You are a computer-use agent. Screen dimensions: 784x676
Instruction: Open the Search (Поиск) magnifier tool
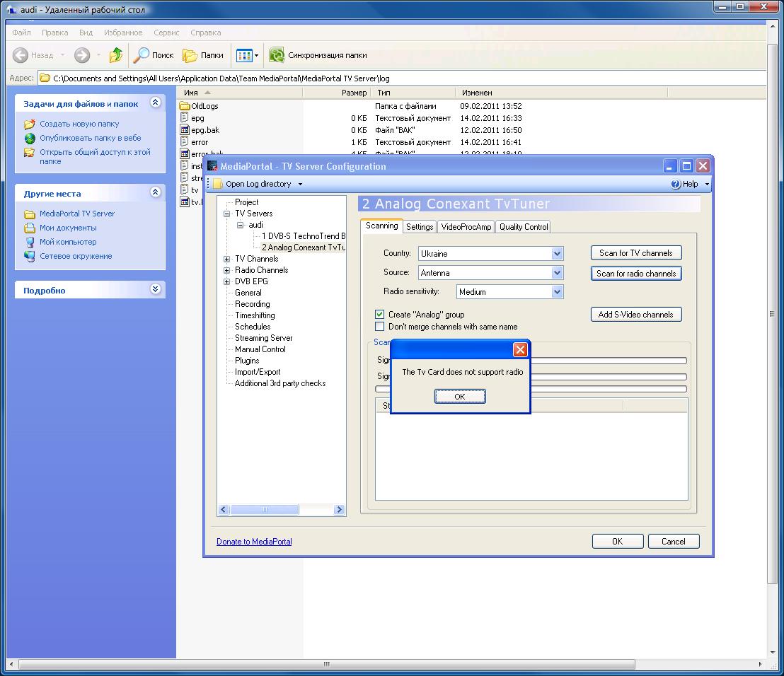[x=141, y=55]
